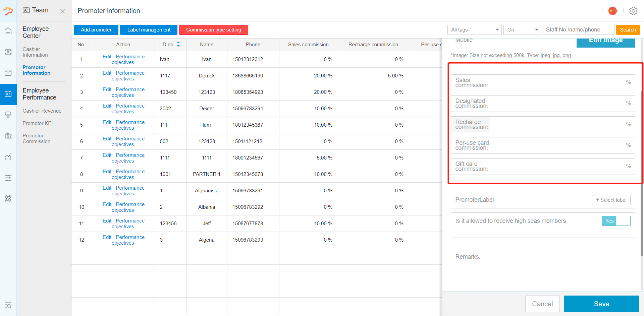The height and width of the screenshot is (316, 644).
Task: Open the store counter icon in sidebar
Action: (8, 73)
